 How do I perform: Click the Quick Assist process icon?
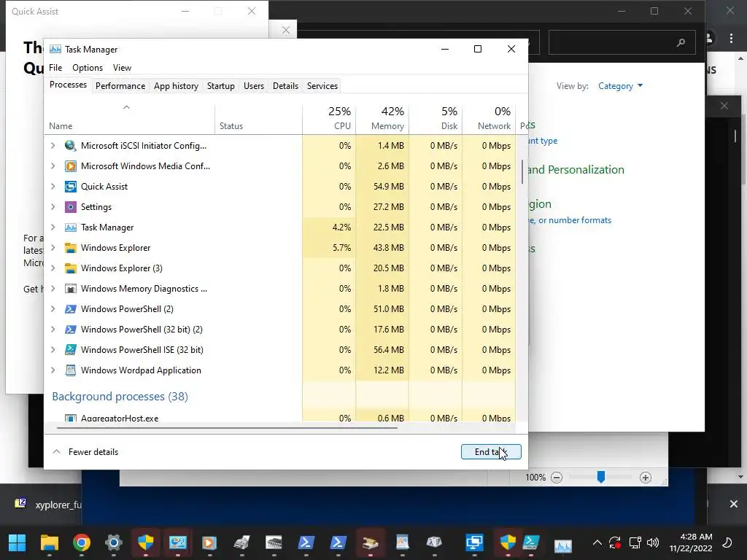pos(71,187)
